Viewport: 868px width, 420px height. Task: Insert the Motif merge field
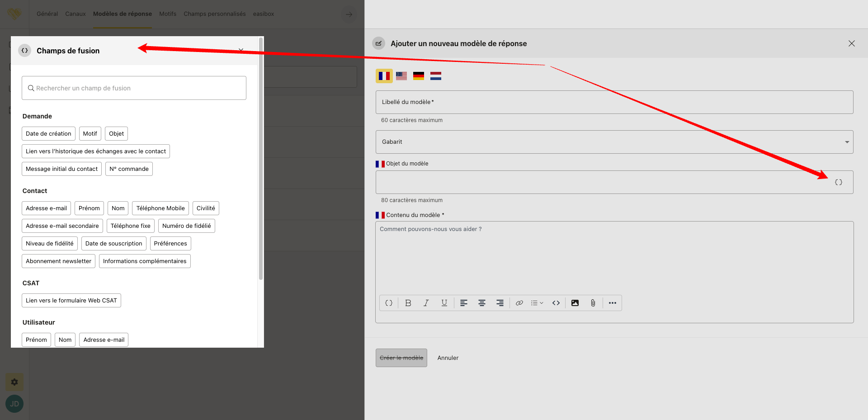(x=90, y=133)
